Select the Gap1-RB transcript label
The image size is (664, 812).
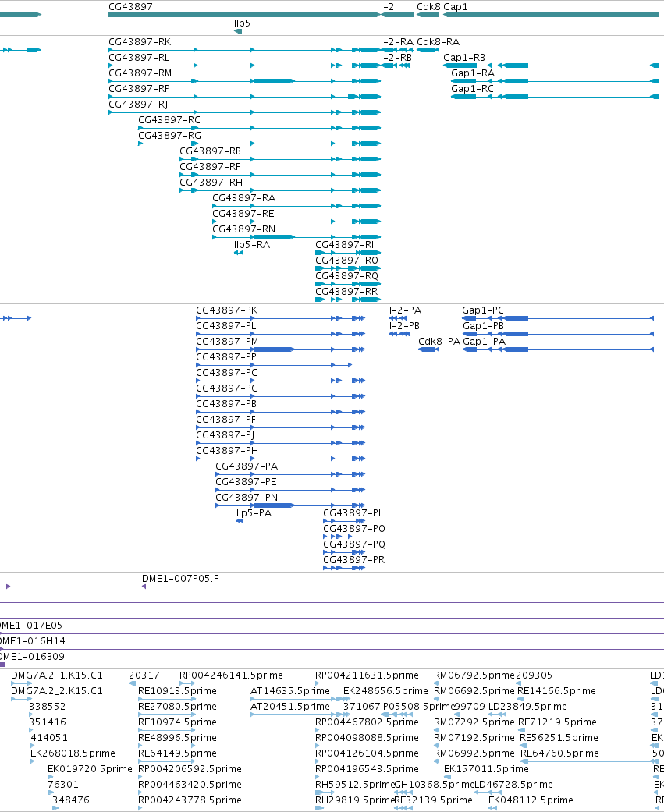464,58
